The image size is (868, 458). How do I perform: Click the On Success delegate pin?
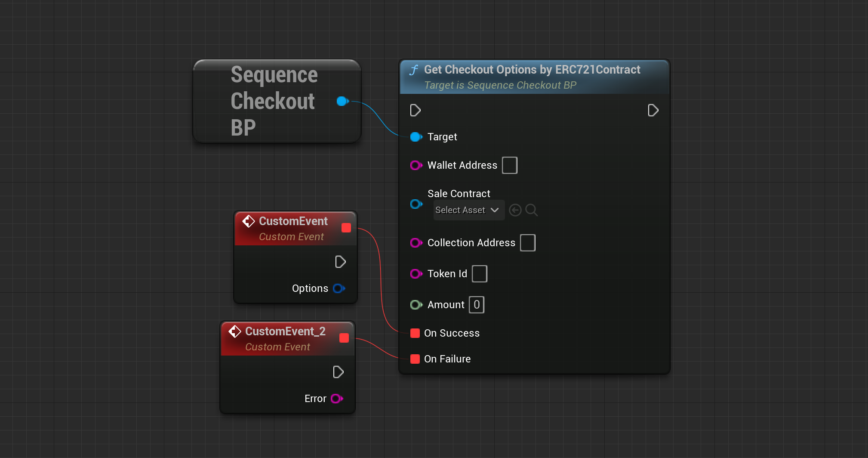pos(415,333)
